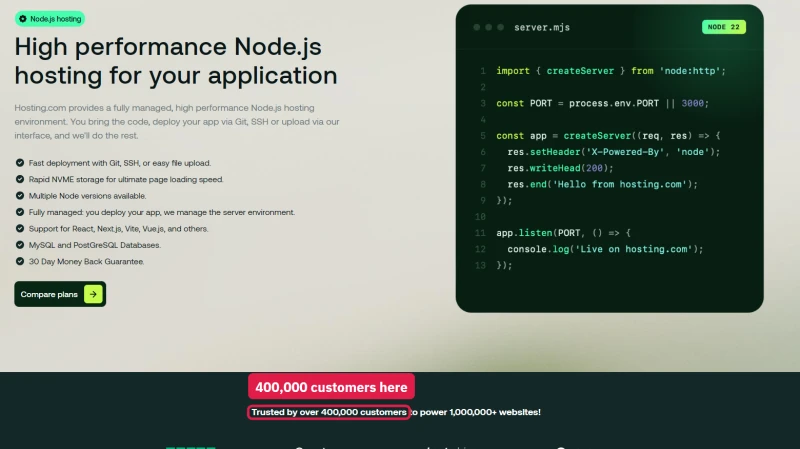
Task: Click 'Rapid NVME storage' list text
Action: pos(126,179)
